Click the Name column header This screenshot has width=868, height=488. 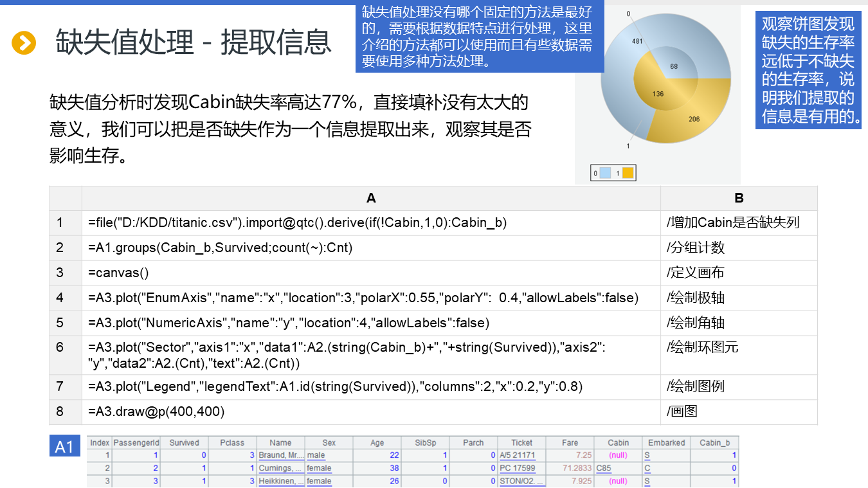pos(280,442)
